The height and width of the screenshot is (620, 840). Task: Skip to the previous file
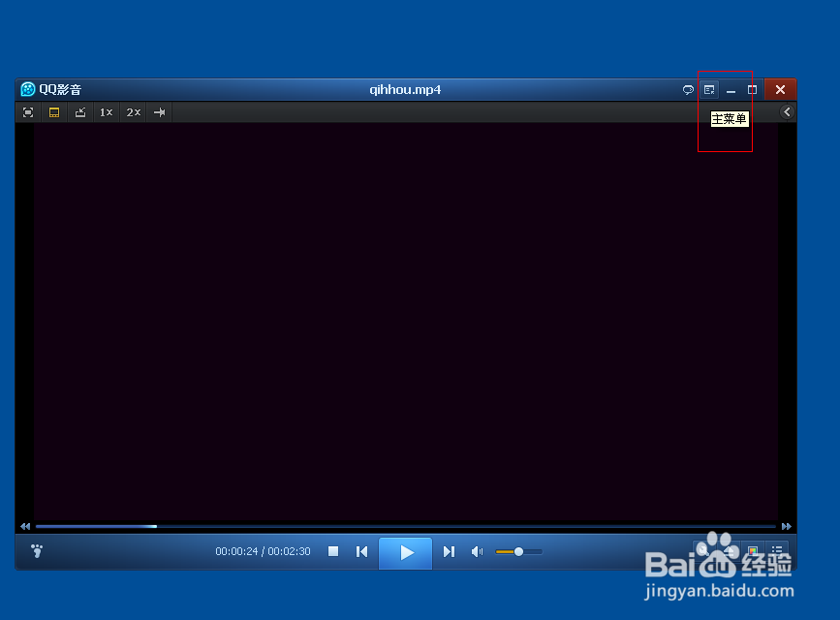click(362, 551)
